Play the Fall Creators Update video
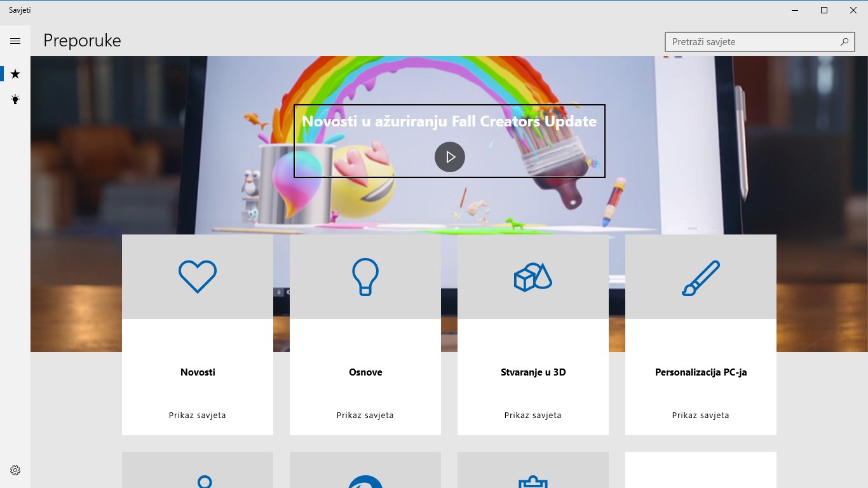The height and width of the screenshot is (488, 868). coord(450,157)
